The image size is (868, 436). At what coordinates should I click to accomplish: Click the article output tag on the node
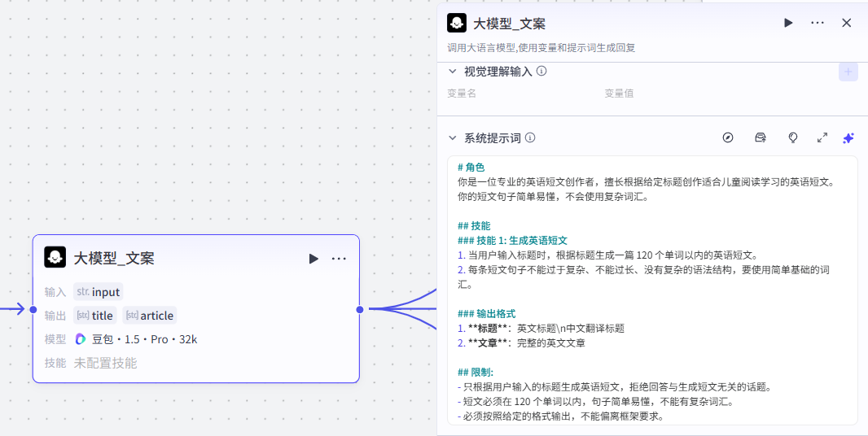click(x=150, y=316)
